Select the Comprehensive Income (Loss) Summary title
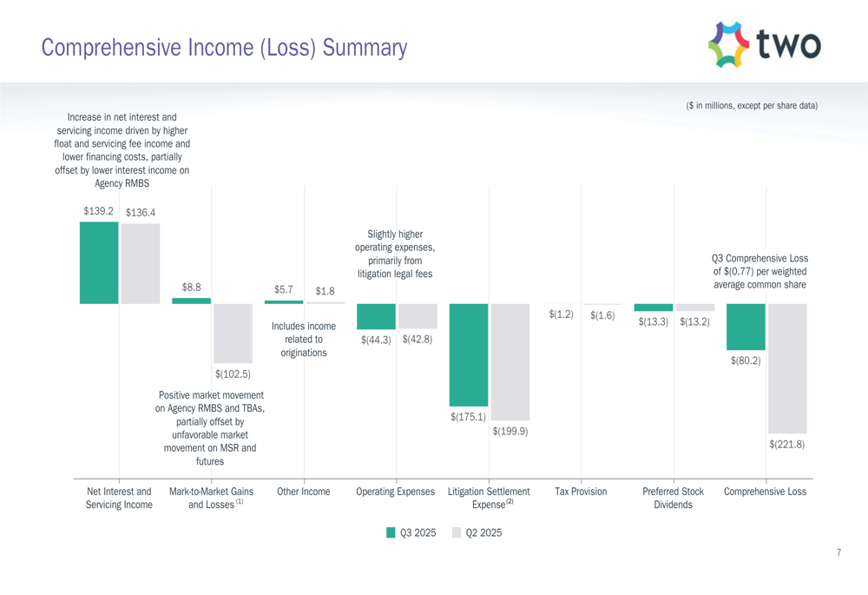Screen dimensions: 868x595 (x=224, y=48)
